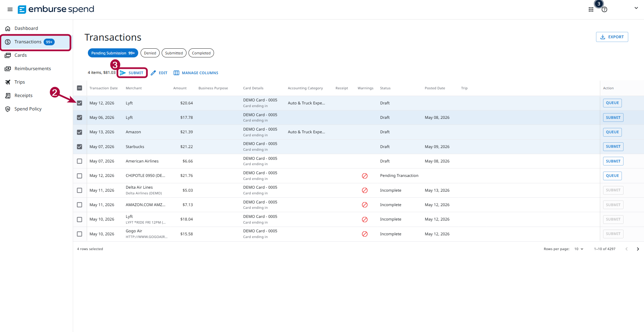Go to next page of transactions
Image resolution: width=644 pixels, height=332 pixels.
[x=638, y=249]
